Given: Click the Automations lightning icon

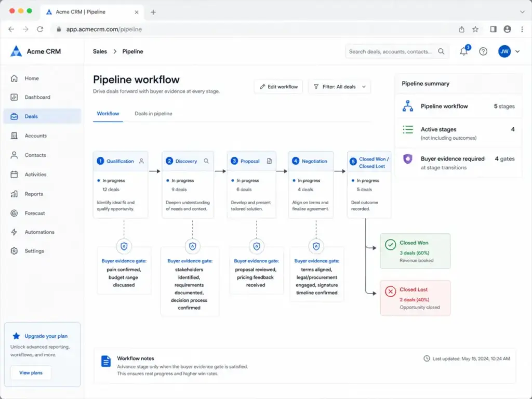Looking at the screenshot, I should pos(14,232).
